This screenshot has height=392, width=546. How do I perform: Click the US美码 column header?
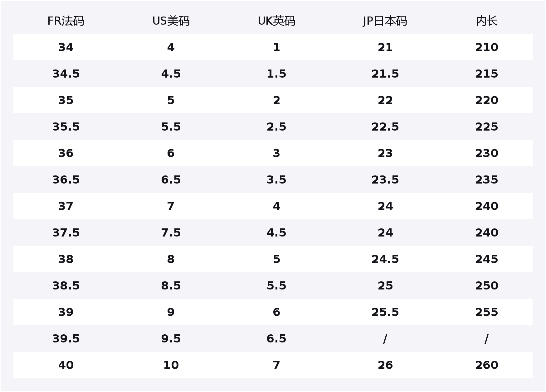click(171, 21)
